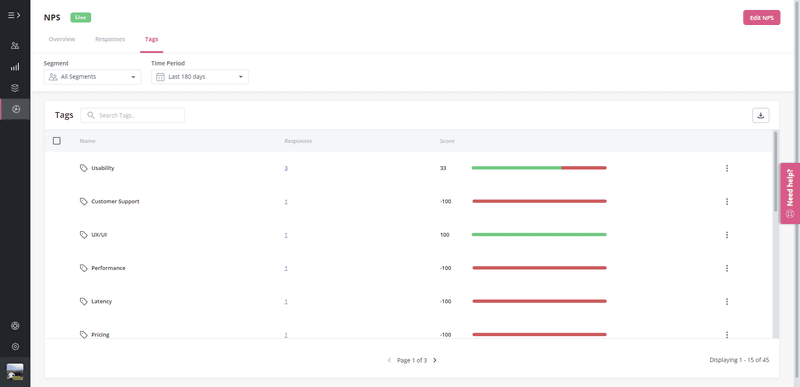Open the Need help? side button

[790, 193]
